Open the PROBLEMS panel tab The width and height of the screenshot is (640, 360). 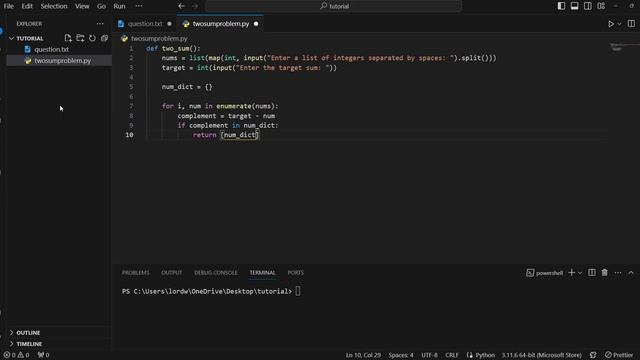tap(136, 273)
